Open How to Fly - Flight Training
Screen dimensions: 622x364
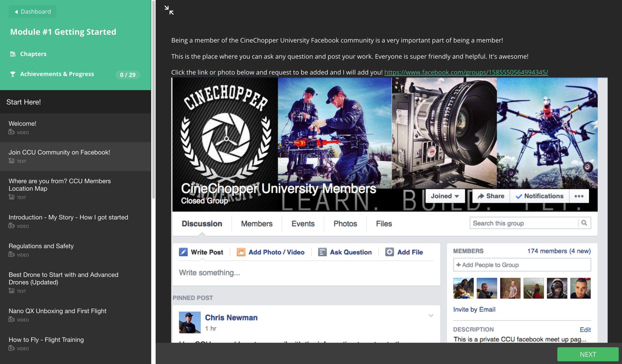75,344
